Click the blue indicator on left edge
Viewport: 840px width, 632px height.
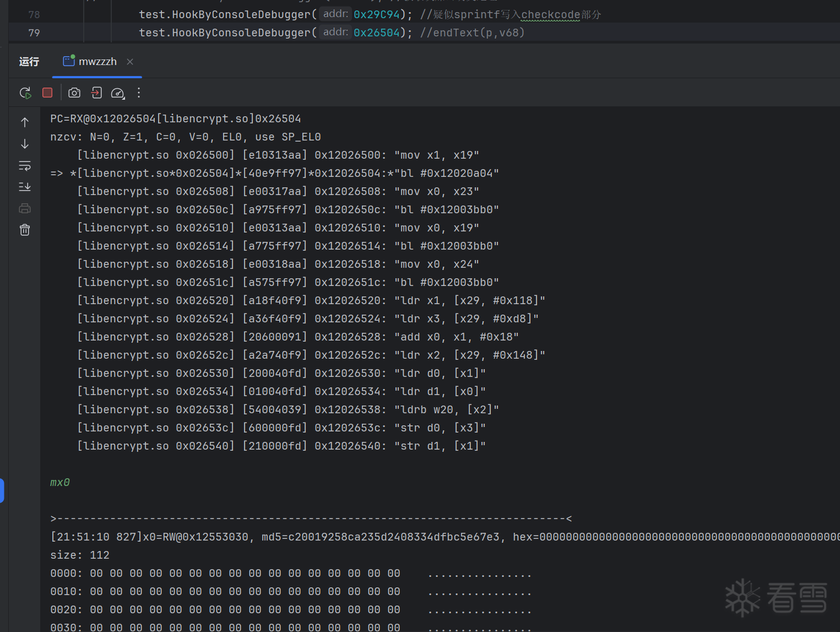(2, 490)
